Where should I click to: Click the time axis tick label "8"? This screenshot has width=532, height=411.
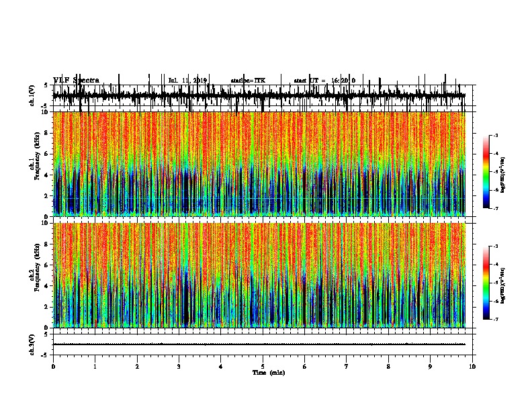click(x=388, y=366)
